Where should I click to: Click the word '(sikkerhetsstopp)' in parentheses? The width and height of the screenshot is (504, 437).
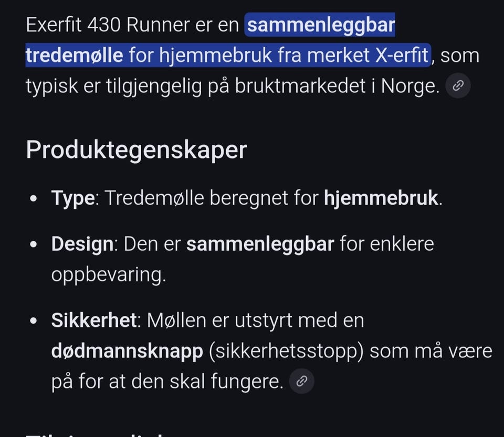(x=286, y=351)
